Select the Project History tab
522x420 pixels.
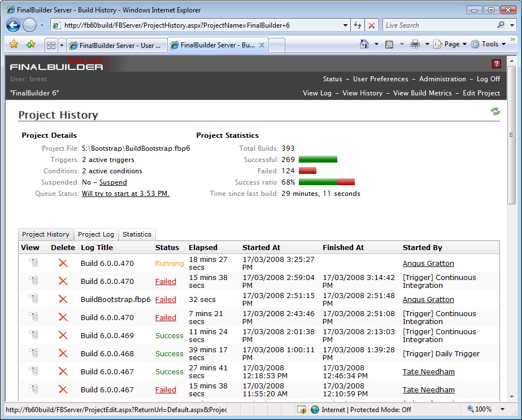click(46, 234)
